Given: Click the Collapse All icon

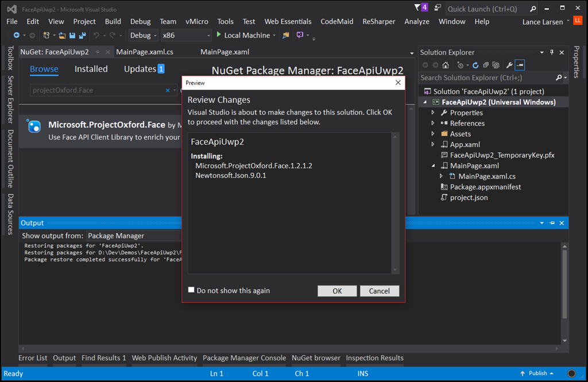Looking at the screenshot, I should click(x=486, y=65).
